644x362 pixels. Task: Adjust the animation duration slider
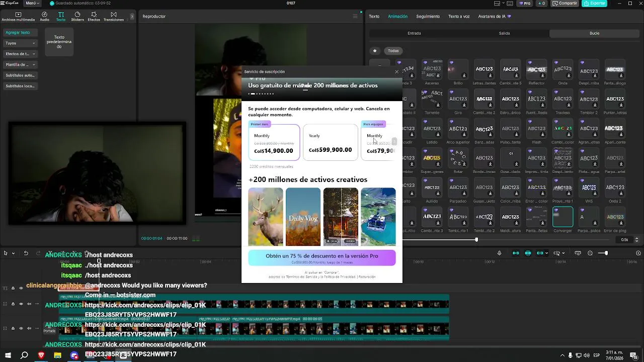[476, 240]
